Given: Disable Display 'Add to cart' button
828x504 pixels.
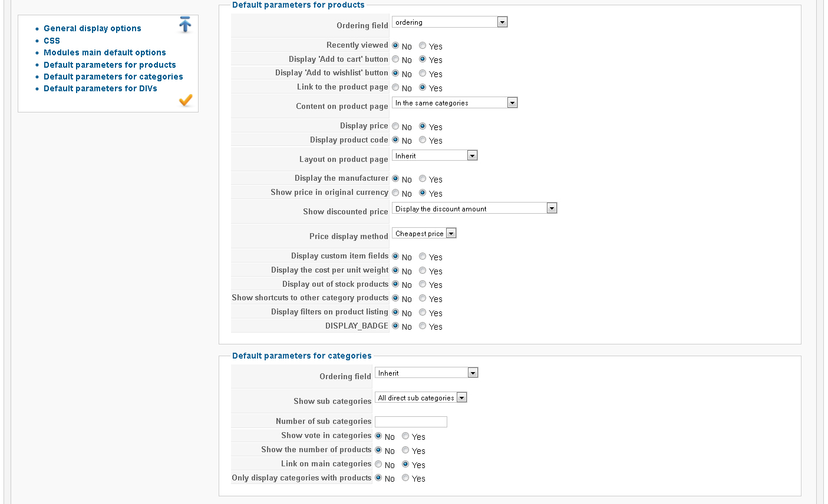Looking at the screenshot, I should click(395, 59).
